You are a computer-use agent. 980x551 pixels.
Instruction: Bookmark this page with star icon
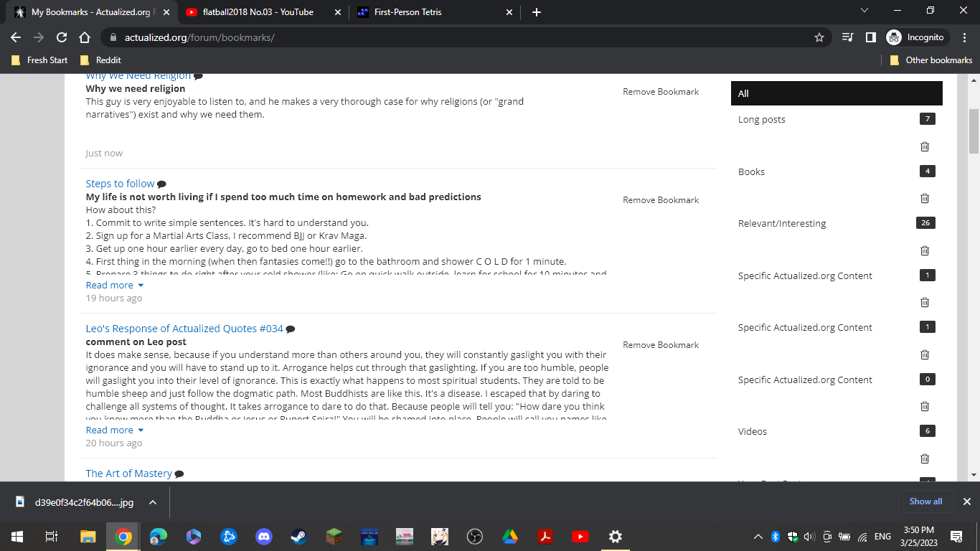(x=819, y=37)
